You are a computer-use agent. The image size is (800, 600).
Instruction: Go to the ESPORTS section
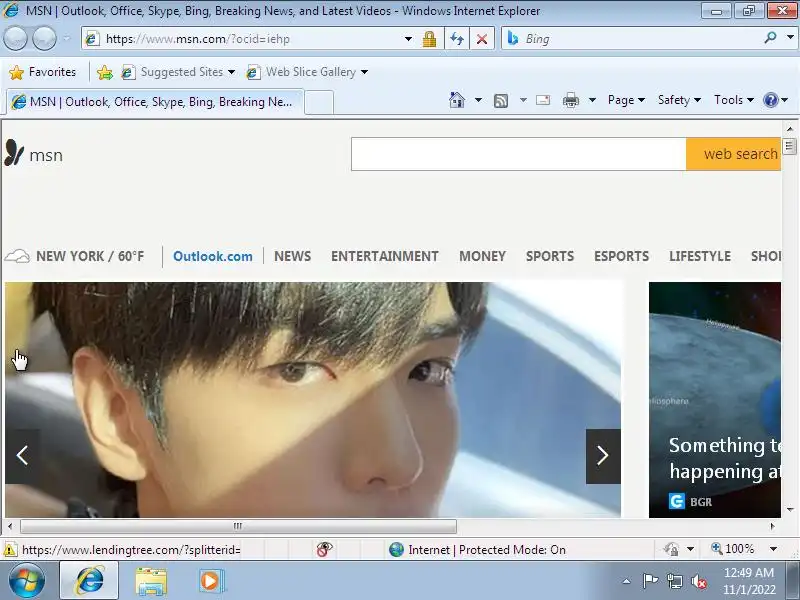(621, 256)
